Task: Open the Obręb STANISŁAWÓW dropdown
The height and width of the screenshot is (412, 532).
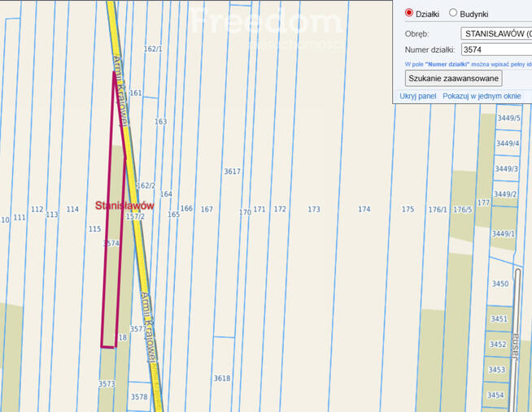Action: click(x=495, y=33)
